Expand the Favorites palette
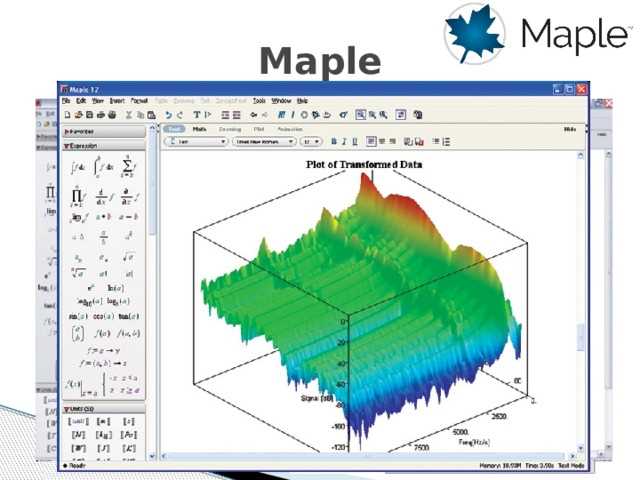 104,131
